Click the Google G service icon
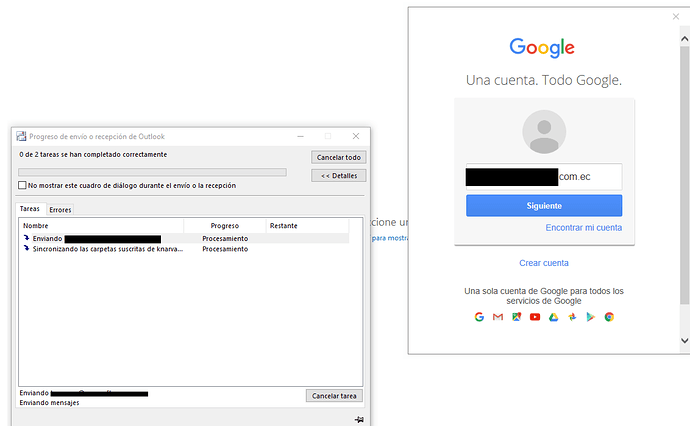The image size is (690, 426). [479, 317]
